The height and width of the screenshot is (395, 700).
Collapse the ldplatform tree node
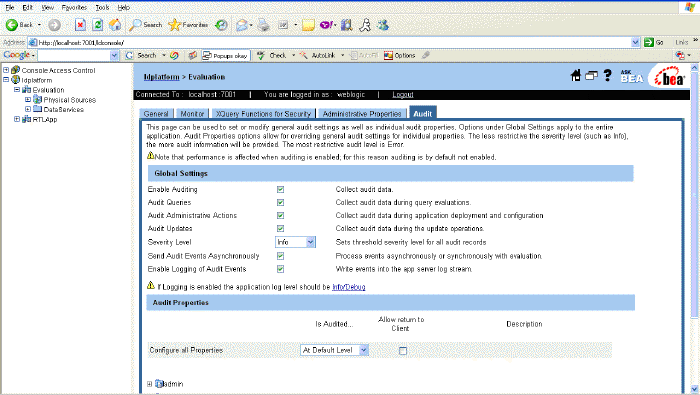point(6,79)
